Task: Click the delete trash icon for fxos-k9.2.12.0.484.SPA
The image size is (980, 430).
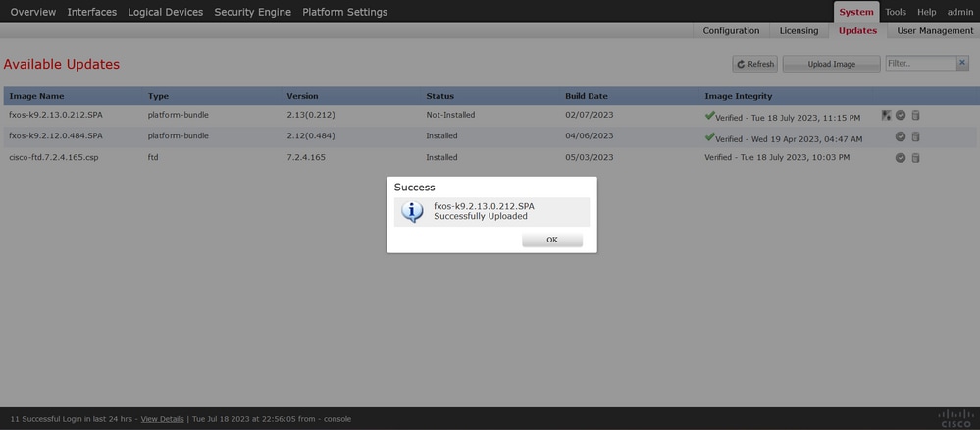Action: tap(915, 136)
